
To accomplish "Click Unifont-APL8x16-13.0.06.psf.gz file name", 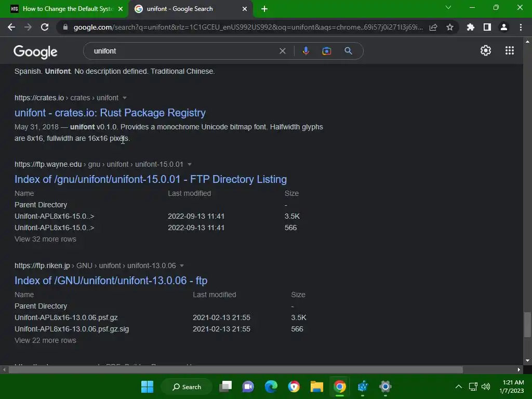I will pyautogui.click(x=66, y=317).
